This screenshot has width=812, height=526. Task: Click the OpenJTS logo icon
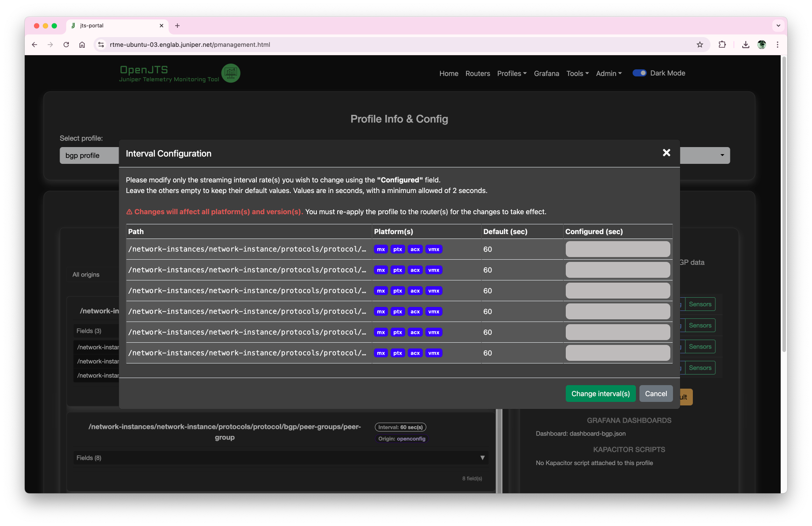(x=230, y=73)
